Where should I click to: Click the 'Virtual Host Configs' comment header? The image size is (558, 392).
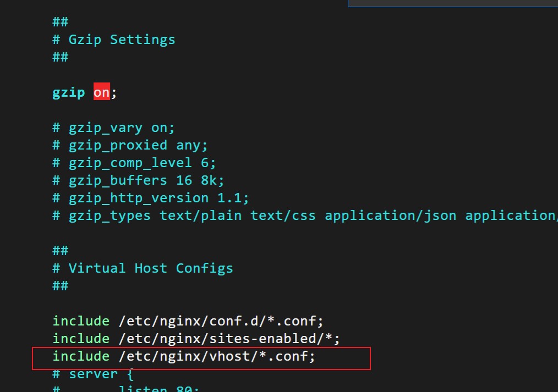pyautogui.click(x=141, y=268)
